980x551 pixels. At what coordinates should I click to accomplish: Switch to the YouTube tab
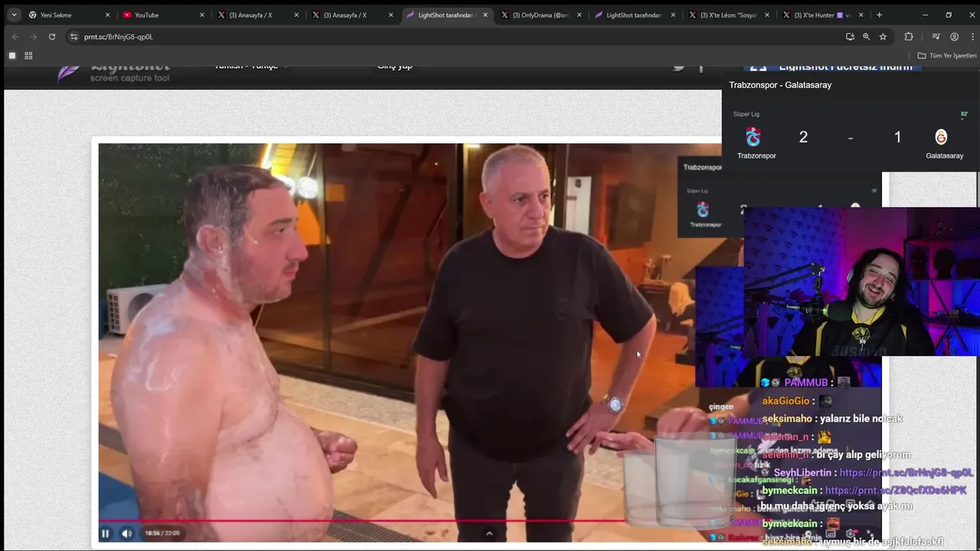pyautogui.click(x=164, y=15)
